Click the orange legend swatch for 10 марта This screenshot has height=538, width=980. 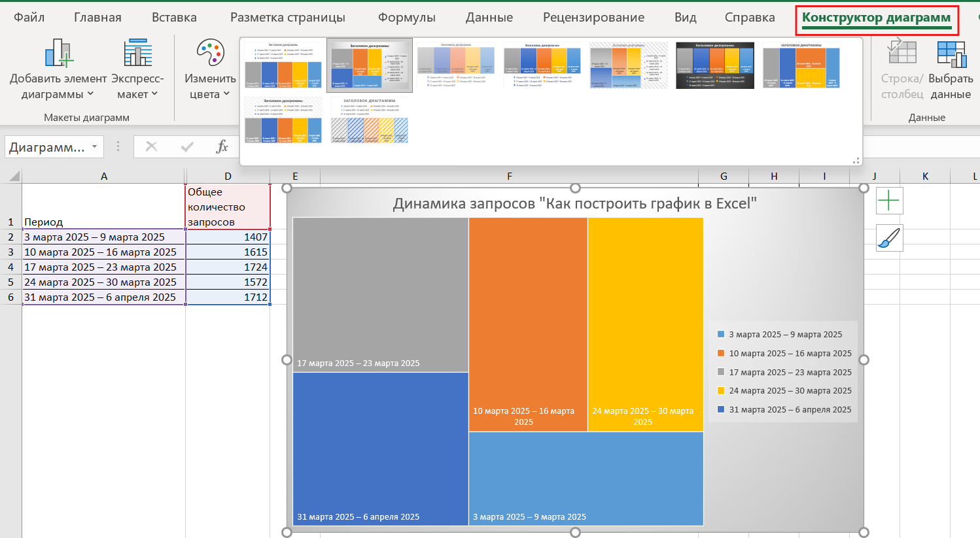coord(721,353)
